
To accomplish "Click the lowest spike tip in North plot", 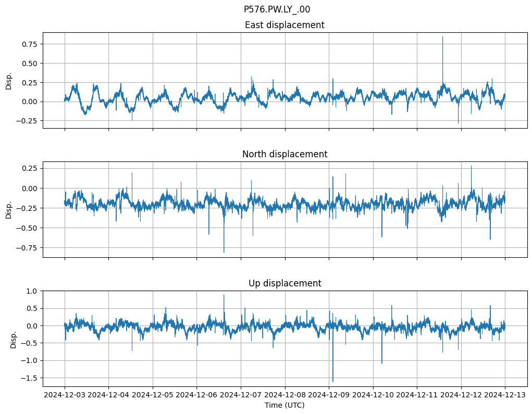I will (224, 252).
